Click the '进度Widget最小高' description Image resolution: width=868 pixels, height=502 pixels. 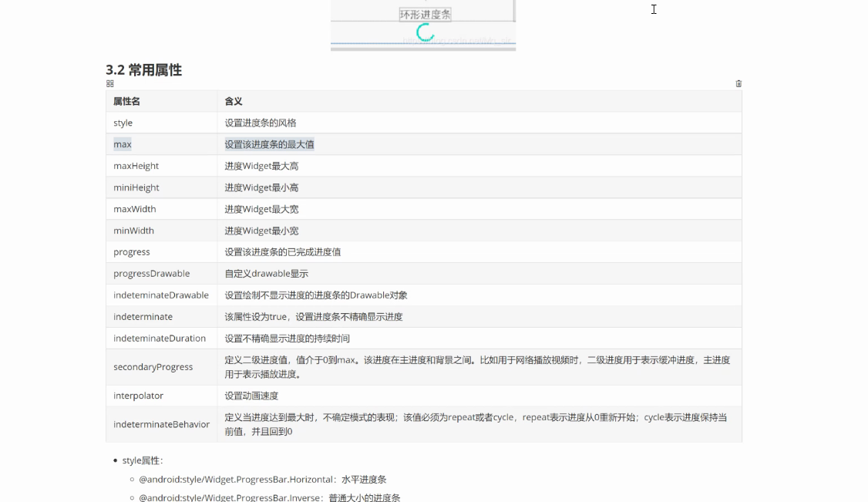point(261,187)
